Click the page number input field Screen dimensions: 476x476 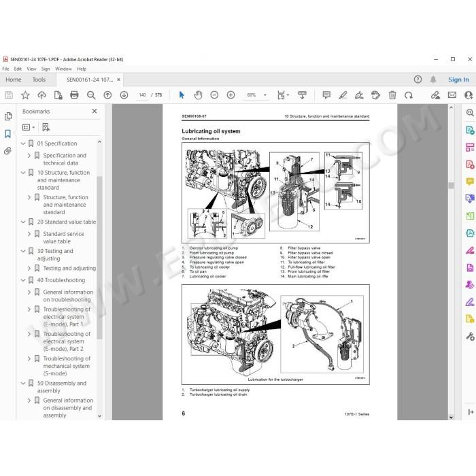[x=142, y=95]
